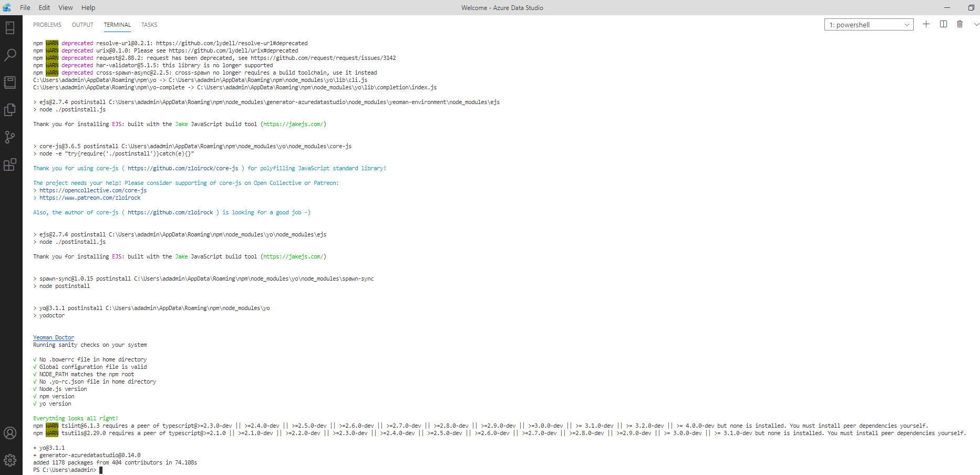The image size is (980, 475).
Task: Click the 'spawn-sync@1.0.15 postinstall' line
Action: (203, 278)
